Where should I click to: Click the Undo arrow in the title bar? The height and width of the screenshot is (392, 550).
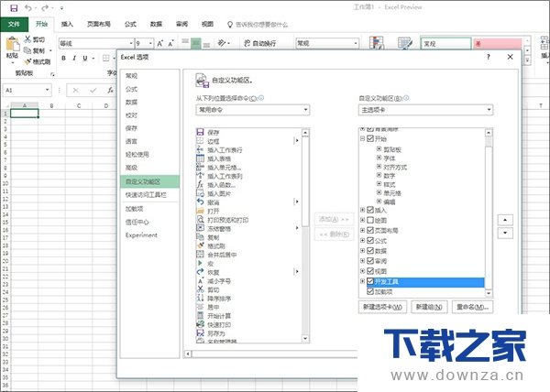coord(28,7)
